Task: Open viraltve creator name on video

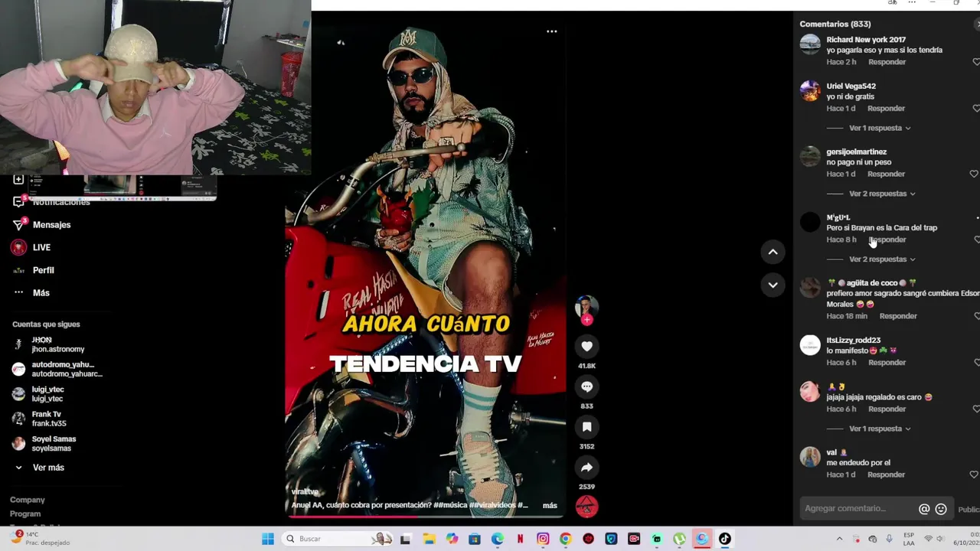Action: pos(305,492)
